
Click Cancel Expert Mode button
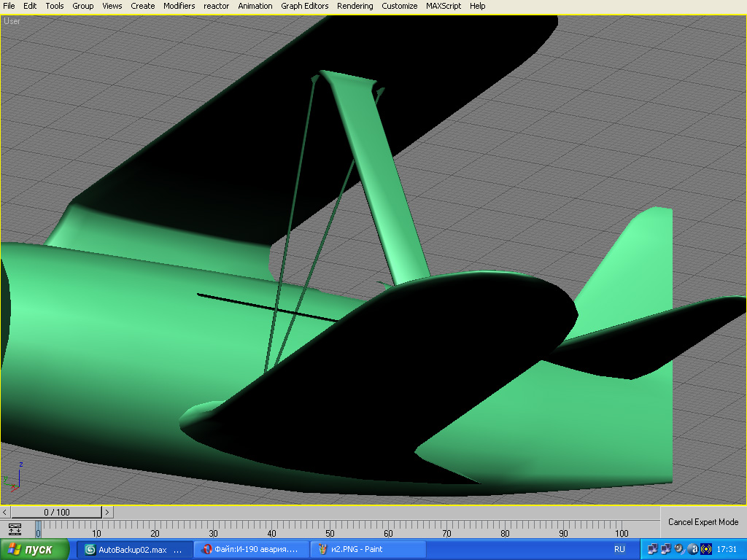(x=703, y=522)
